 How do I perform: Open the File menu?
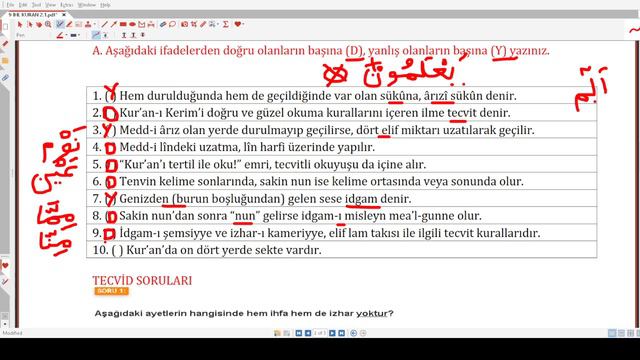[10, 5]
